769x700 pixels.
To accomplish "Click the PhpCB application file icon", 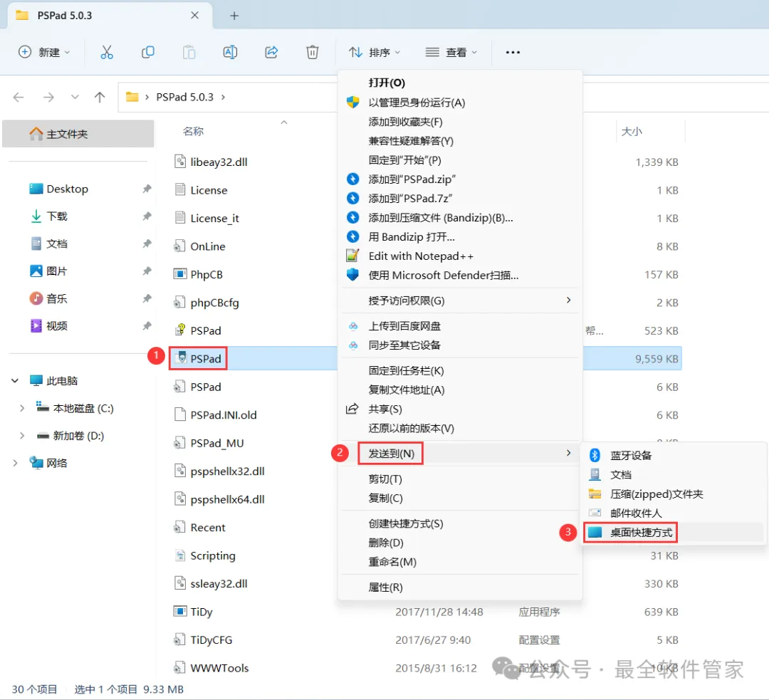I will click(180, 273).
